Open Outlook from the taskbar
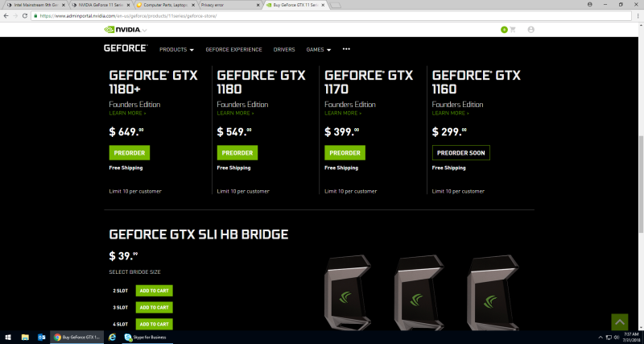 pyautogui.click(x=41, y=337)
